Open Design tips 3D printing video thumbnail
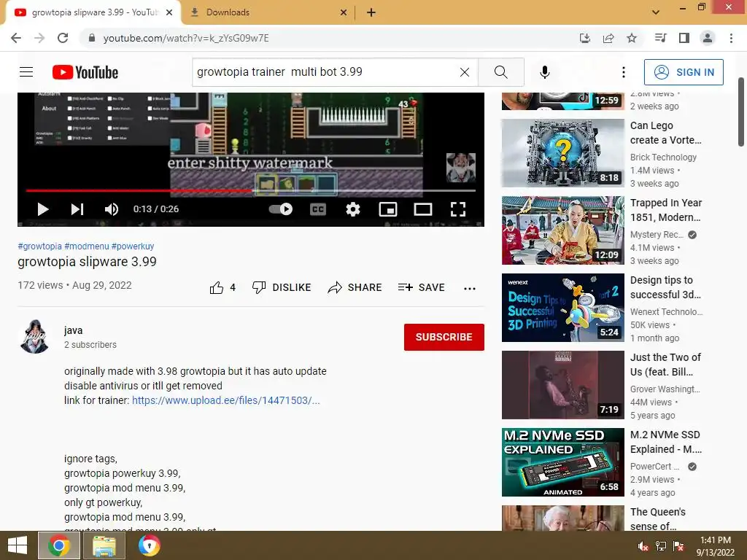The image size is (747, 560). [x=562, y=308]
